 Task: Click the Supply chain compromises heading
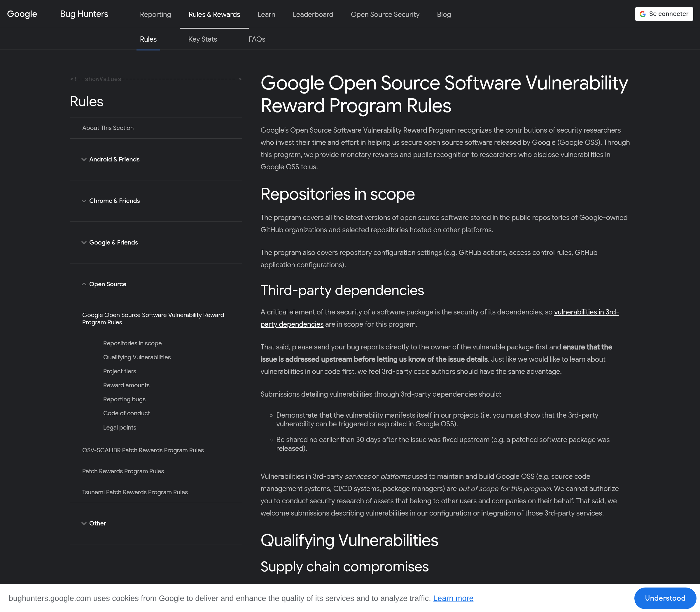pos(344,567)
